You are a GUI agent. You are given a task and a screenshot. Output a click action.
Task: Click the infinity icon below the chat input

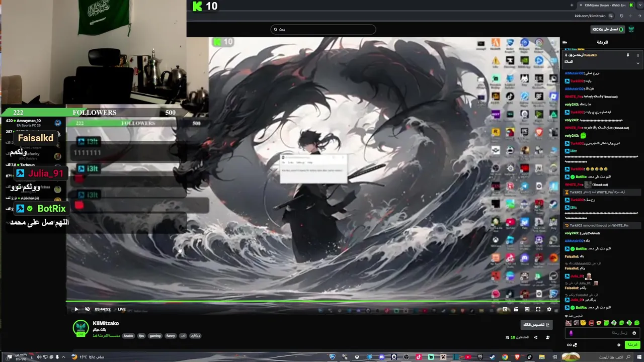click(x=569, y=345)
